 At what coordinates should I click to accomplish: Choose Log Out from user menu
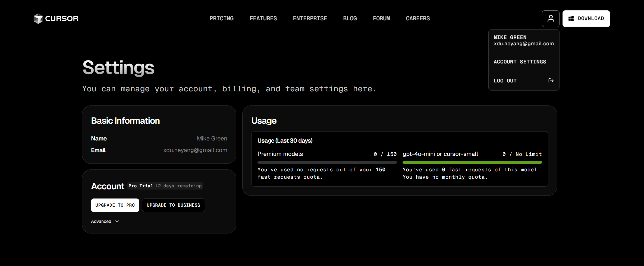(x=524, y=81)
